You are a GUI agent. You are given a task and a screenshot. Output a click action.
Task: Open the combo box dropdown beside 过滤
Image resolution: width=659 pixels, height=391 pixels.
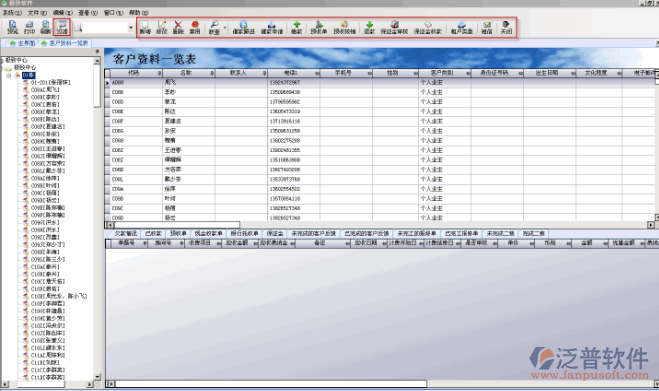(x=131, y=28)
